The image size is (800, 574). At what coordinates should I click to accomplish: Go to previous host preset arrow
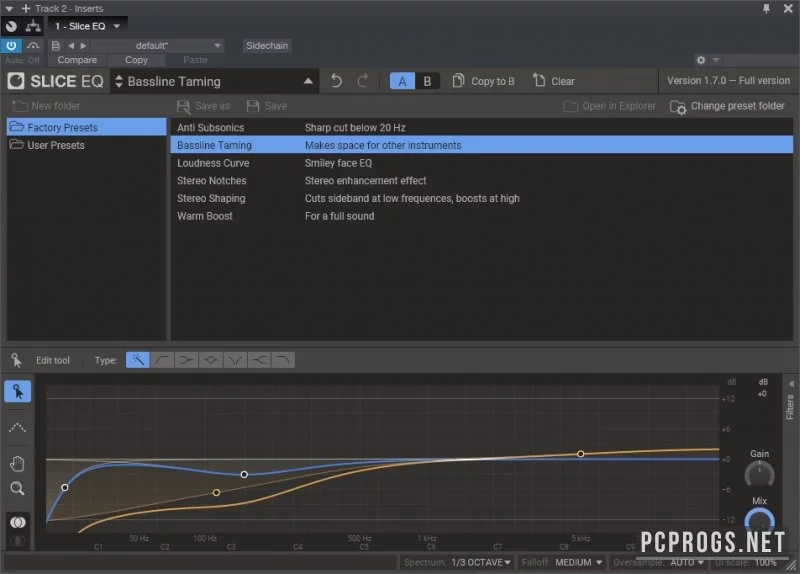tap(71, 45)
